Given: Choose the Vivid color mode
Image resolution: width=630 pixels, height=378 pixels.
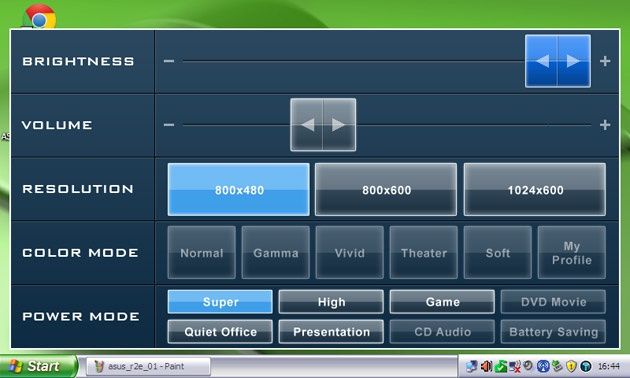Looking at the screenshot, I should 350,252.
